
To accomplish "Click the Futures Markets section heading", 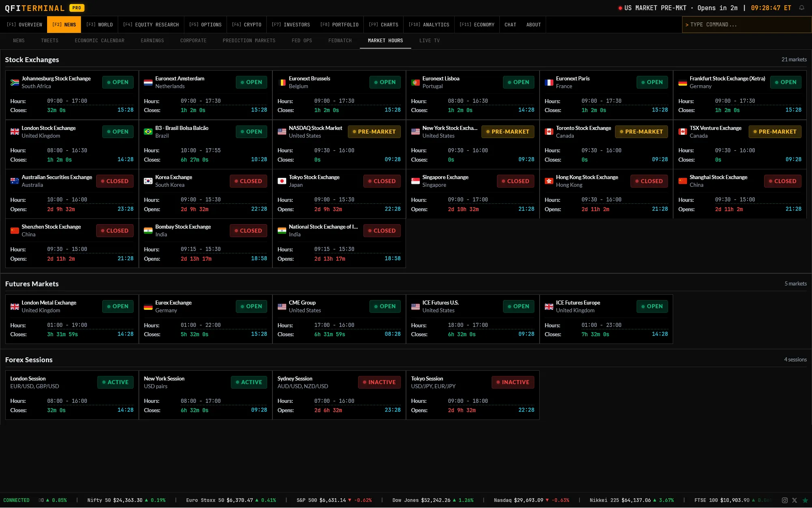I will click(x=32, y=284).
